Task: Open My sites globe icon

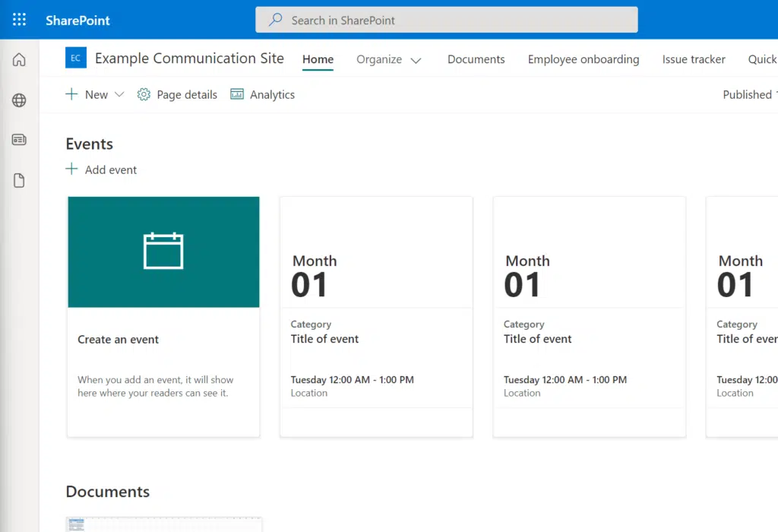Action: coord(19,100)
